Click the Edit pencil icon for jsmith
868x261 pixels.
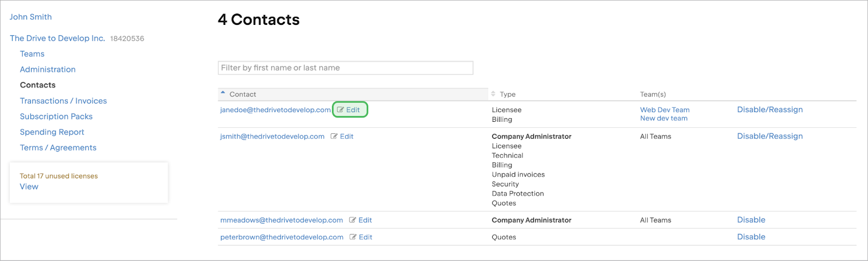[334, 136]
